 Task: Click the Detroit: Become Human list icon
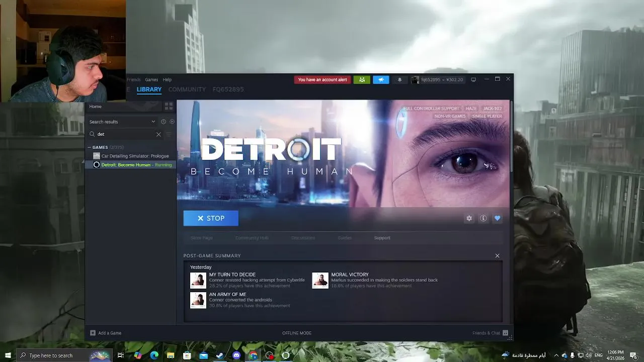click(x=97, y=165)
